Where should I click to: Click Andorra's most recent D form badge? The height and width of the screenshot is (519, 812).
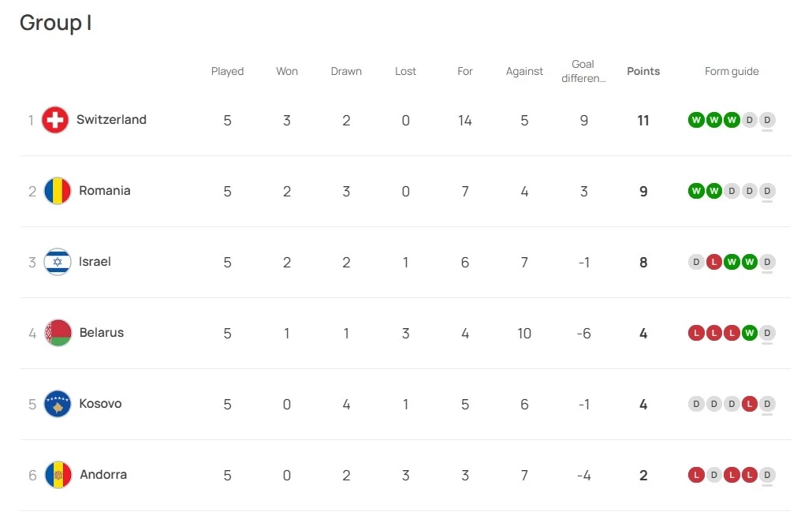pos(768,475)
